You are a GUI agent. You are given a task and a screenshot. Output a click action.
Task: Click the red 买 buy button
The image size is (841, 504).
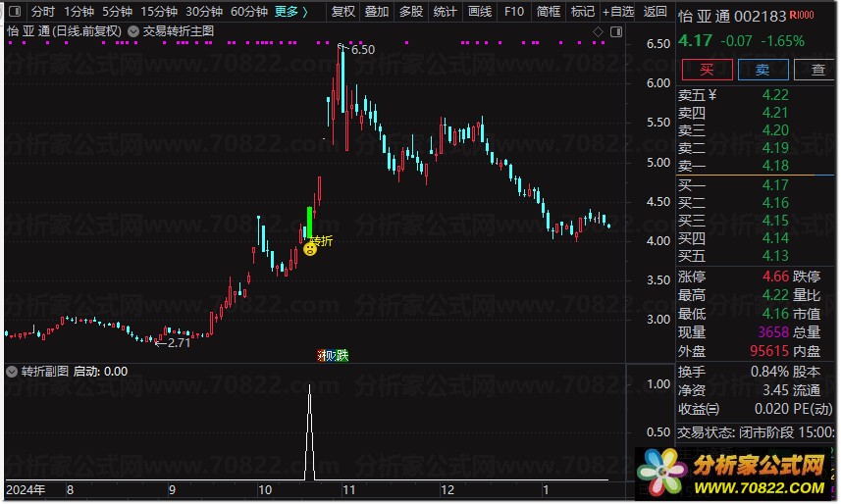click(x=707, y=70)
